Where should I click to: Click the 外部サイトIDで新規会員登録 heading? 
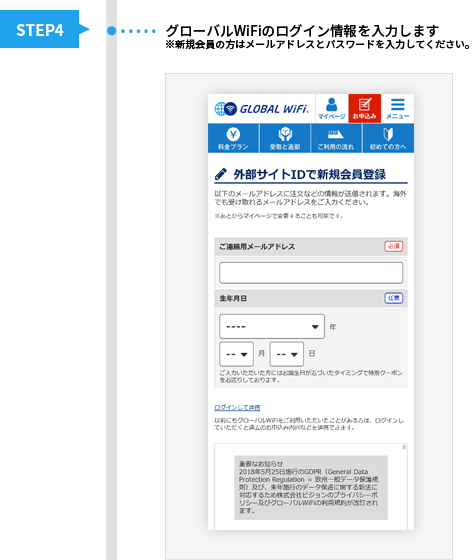[310, 175]
